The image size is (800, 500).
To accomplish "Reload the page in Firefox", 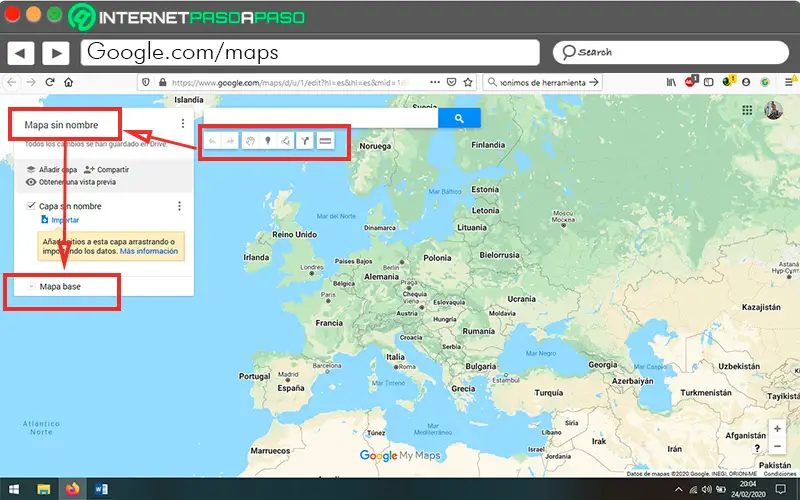I will tap(49, 82).
